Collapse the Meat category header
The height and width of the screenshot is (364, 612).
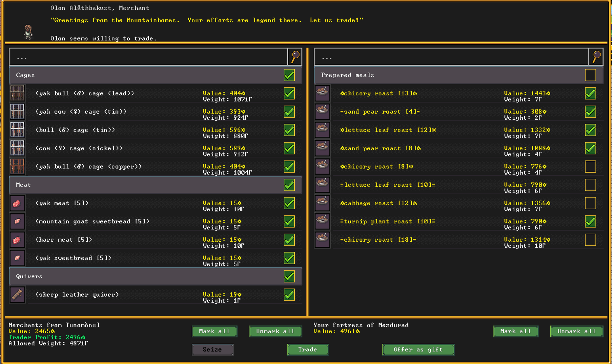pyautogui.click(x=145, y=185)
